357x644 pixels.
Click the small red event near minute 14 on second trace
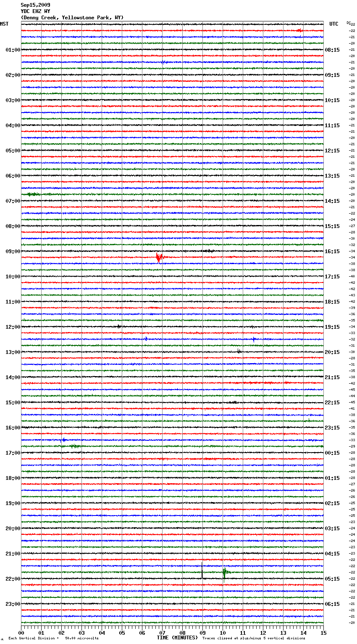[299, 30]
